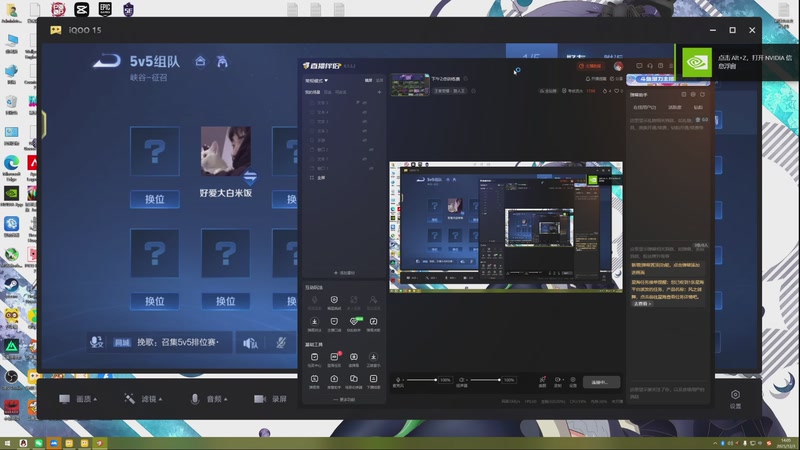The height and width of the screenshot is (450, 800).
Task: Toggle visibility eye for 文本 4 source
Action: click(x=364, y=112)
